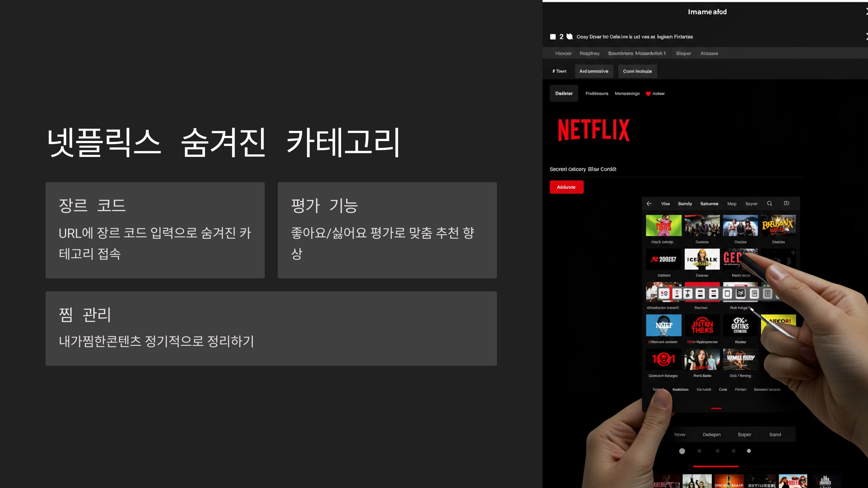Click the Secretl Catcory Slor Corde heading
The image size is (868, 488).
coord(583,169)
